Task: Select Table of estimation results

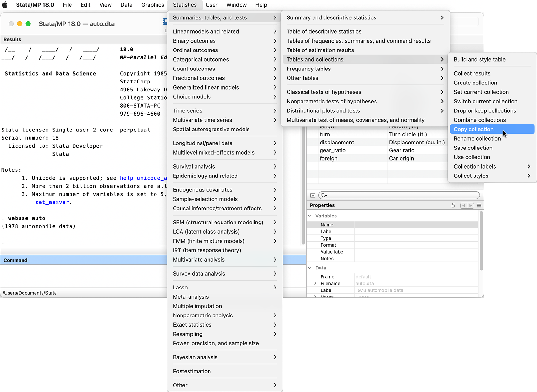Action: (365, 50)
